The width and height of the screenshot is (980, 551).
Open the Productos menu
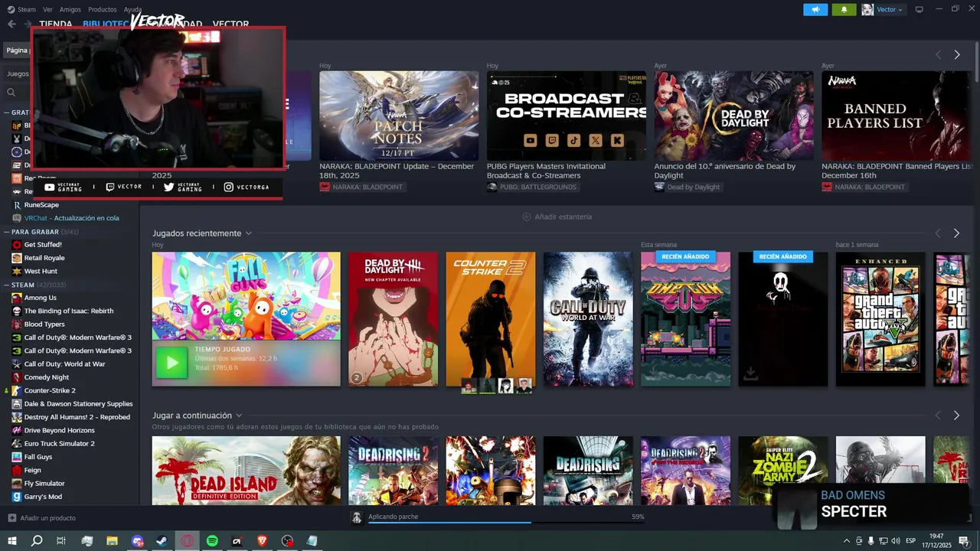coord(103,9)
